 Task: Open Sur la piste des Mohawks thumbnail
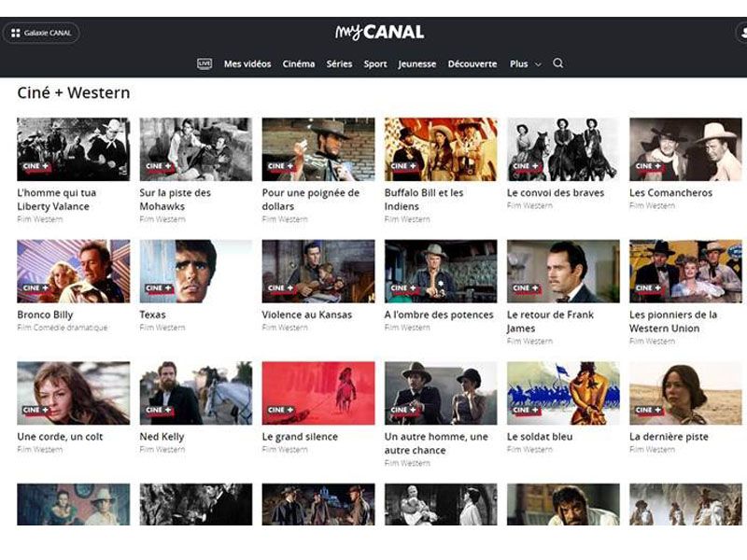coord(196,149)
